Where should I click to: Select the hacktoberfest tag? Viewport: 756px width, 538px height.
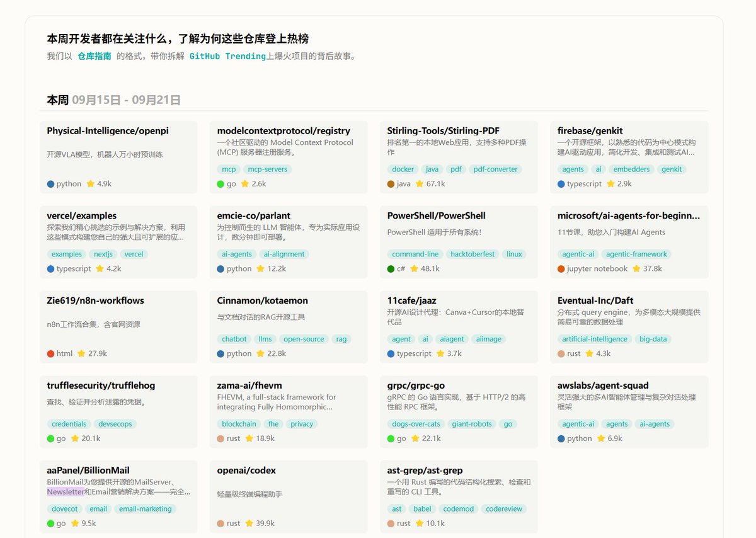coord(472,255)
